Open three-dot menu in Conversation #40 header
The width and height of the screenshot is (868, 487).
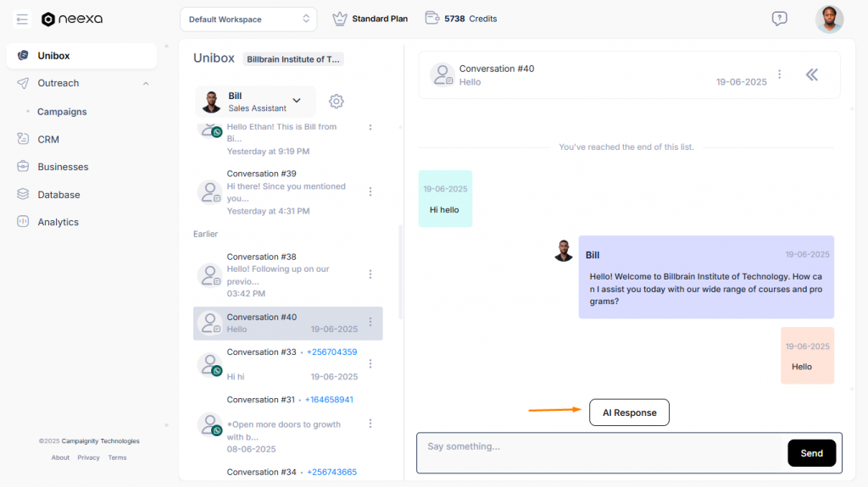(x=780, y=75)
